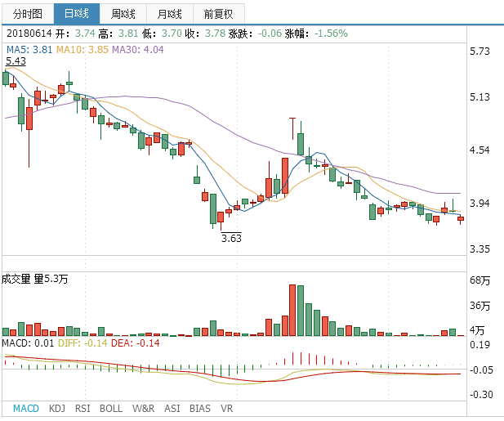Click the DIFF: -0.14 label
This screenshot has width=504, height=421.
(83, 343)
